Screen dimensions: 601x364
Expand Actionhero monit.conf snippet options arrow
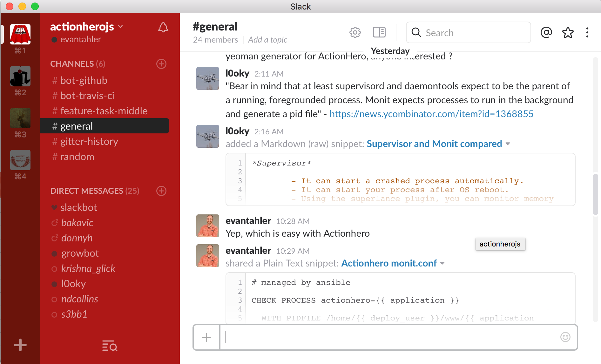[442, 263]
